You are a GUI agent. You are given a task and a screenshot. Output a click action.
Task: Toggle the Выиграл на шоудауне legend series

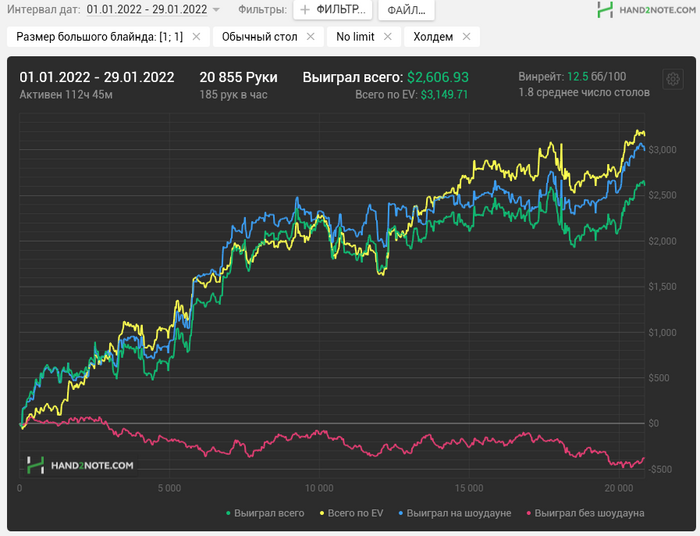[x=454, y=513]
